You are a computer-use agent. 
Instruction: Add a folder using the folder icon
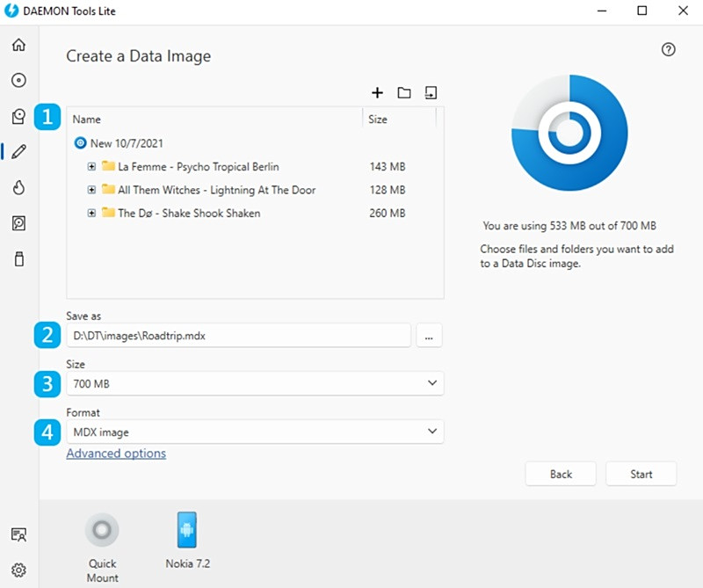[405, 92]
